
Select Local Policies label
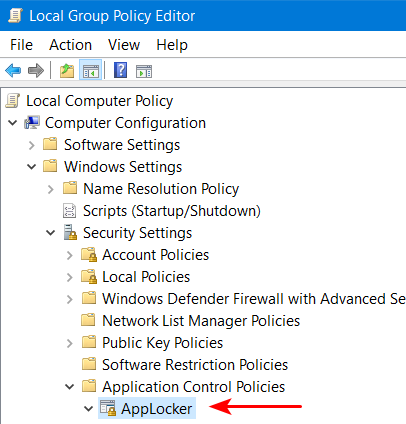pyautogui.click(x=146, y=277)
